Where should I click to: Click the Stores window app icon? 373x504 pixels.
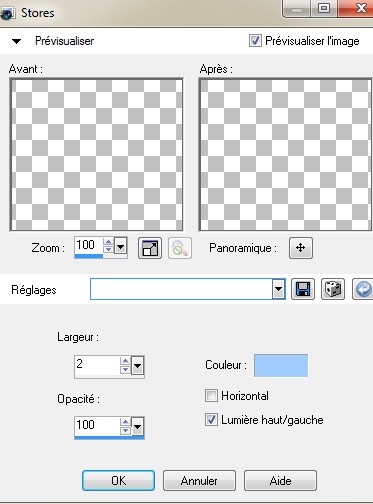point(7,13)
